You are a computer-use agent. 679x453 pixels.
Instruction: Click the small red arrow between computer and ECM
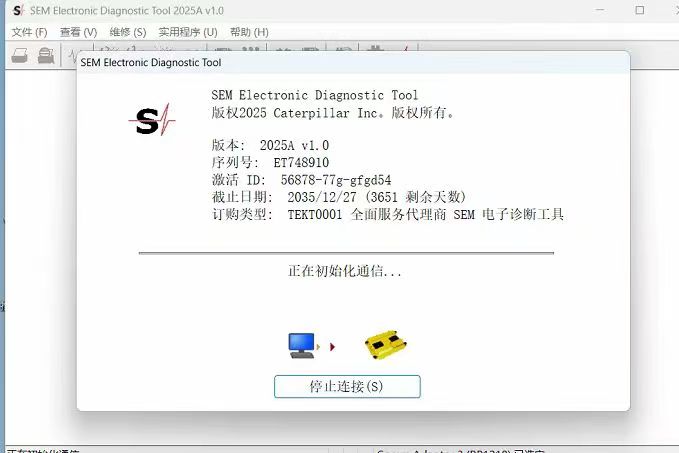coord(332,347)
